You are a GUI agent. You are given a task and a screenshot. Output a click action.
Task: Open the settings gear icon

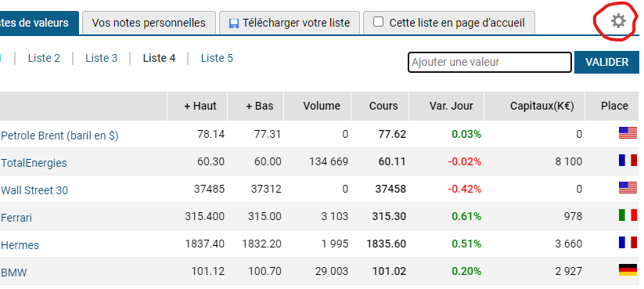pyautogui.click(x=618, y=21)
